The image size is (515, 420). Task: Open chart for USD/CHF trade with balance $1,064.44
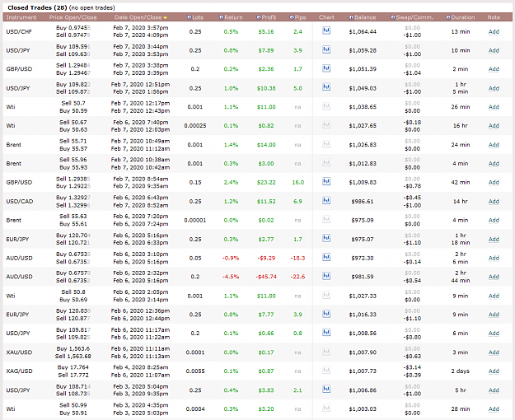coord(326,30)
